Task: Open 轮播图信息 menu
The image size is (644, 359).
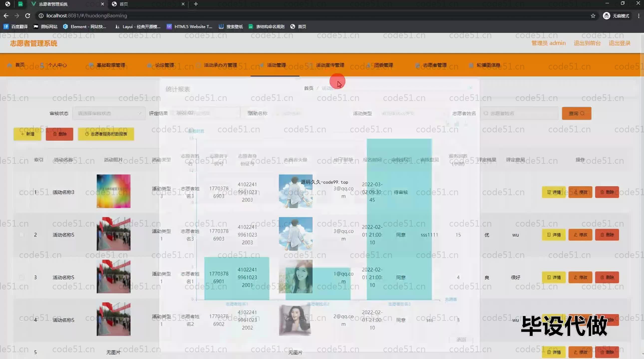Action: coord(485,65)
